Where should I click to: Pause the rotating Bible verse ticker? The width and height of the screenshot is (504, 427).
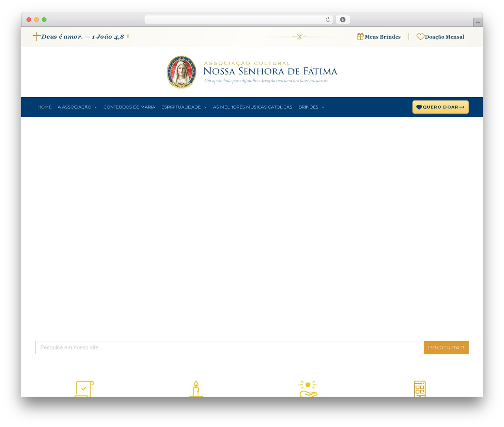[128, 37]
